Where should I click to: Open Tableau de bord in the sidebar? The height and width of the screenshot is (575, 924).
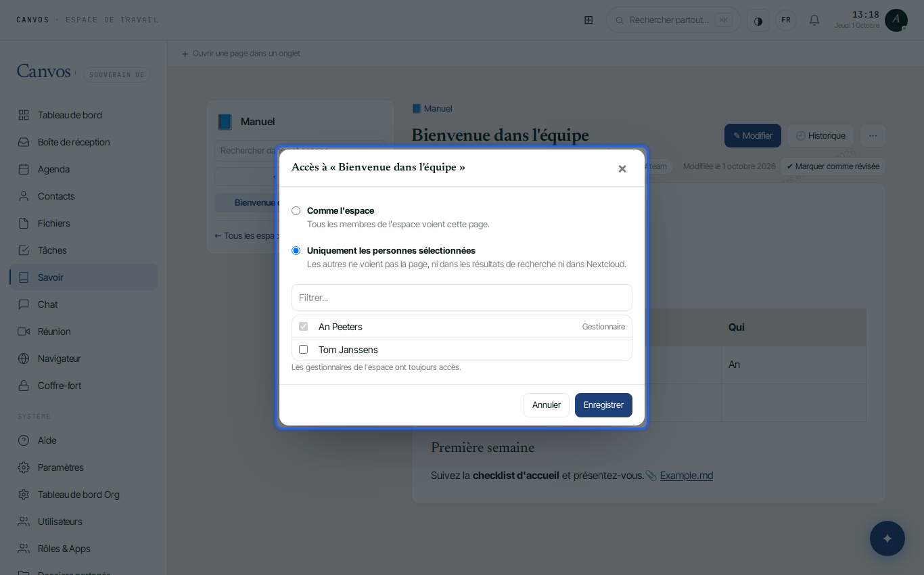pos(83,115)
